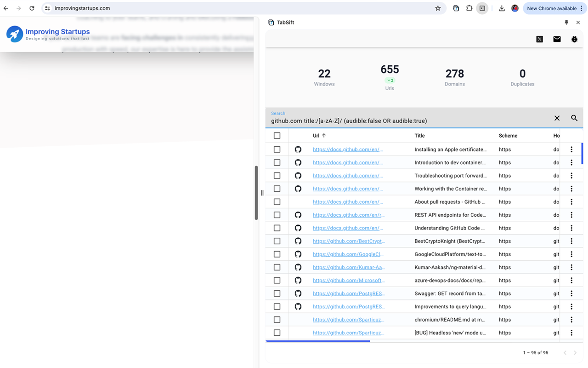The image size is (588, 368).
Task: Click the bug report icon in TabSift
Action: click(x=574, y=39)
